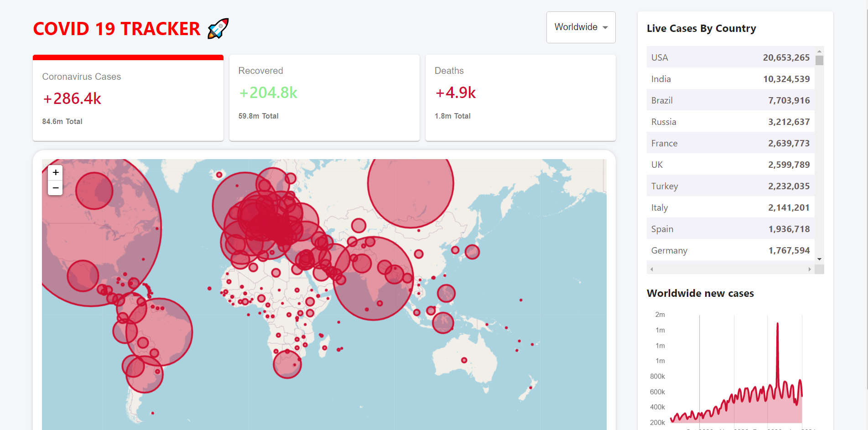Click the large circle over Russia
868x430 pixels.
click(411, 185)
